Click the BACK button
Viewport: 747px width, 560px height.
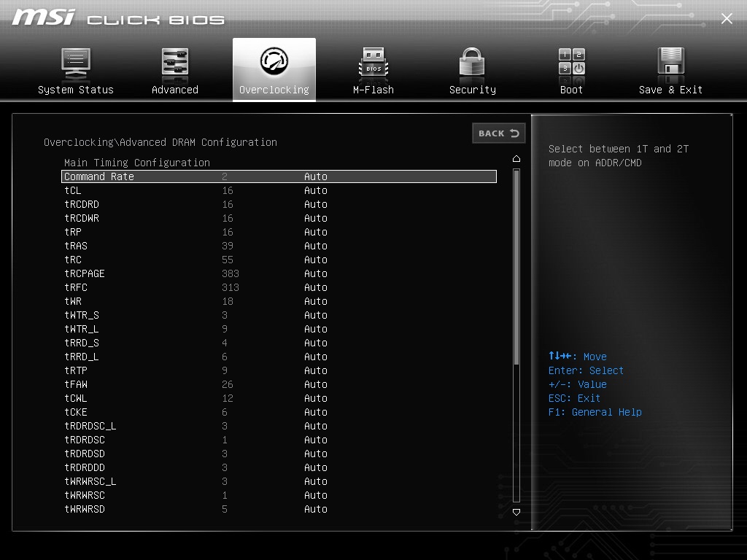[x=499, y=133]
